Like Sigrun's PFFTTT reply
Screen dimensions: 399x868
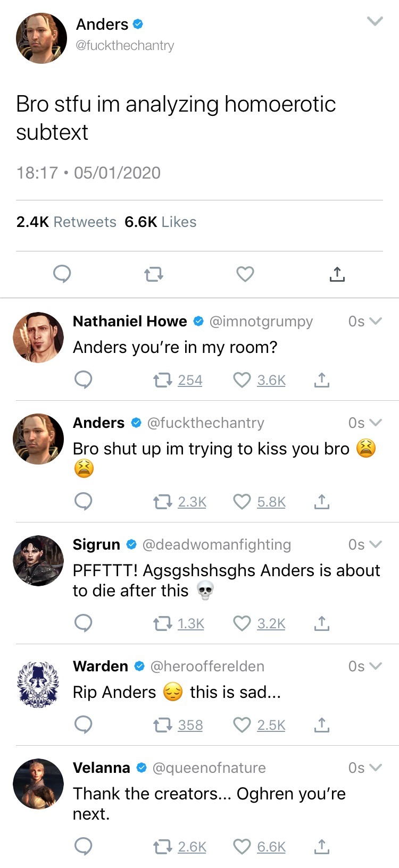coord(242,623)
